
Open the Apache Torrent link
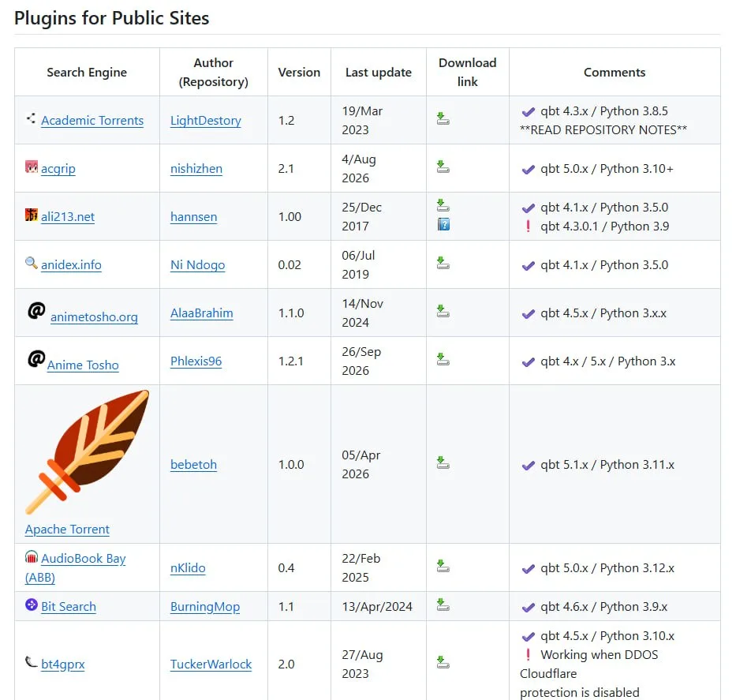67,530
